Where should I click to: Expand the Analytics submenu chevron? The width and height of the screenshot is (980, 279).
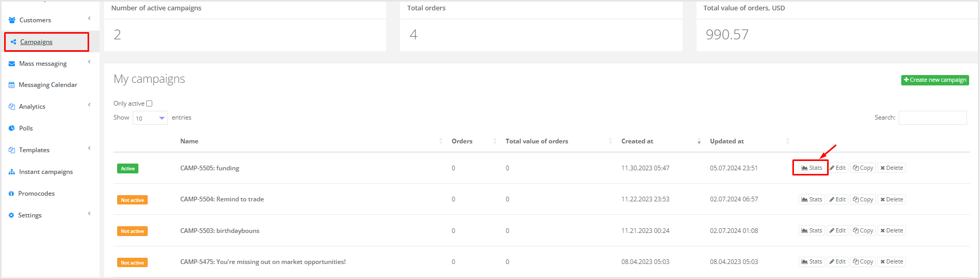(89, 105)
